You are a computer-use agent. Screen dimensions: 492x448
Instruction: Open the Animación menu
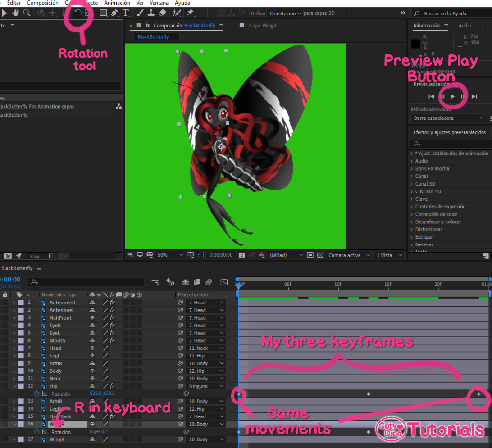point(117,3)
